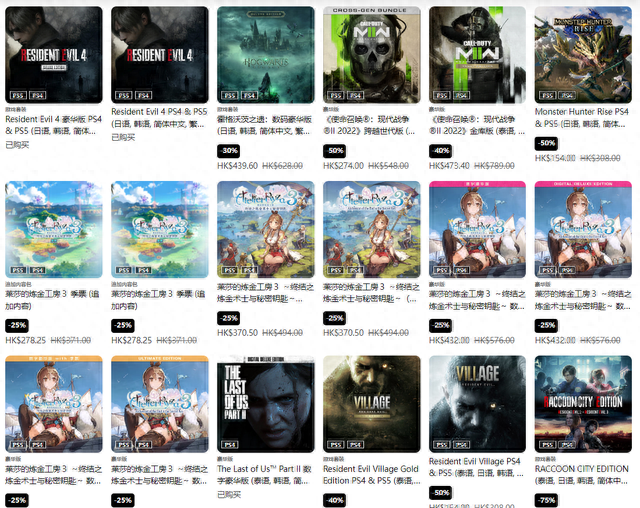Click the PS4 badge on Monster Hunter Rise cover
640x508 pixels.
tap(567, 95)
